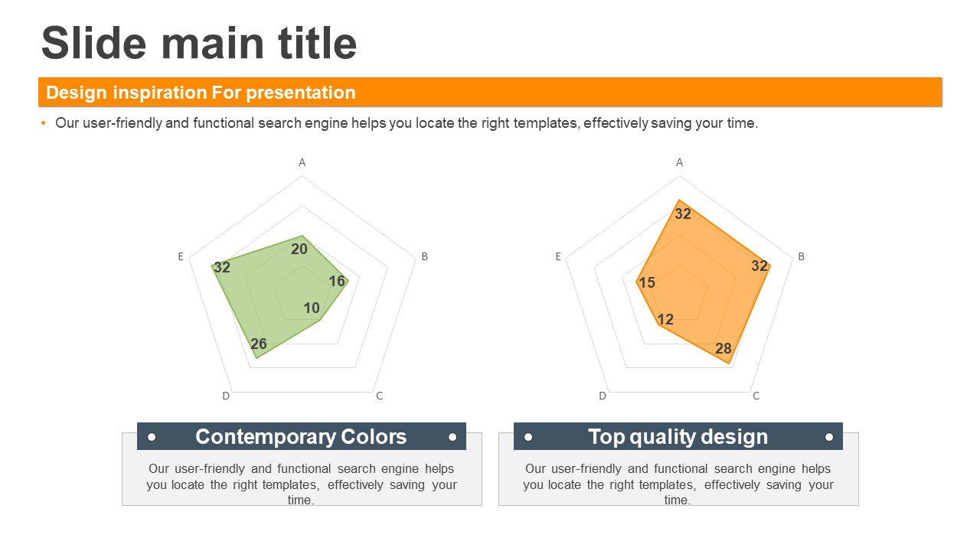Select data label 16 on green chart

click(x=337, y=282)
